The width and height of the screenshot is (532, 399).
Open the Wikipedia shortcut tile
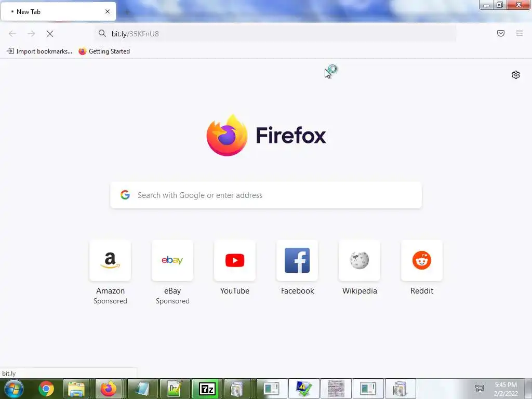pos(360,261)
